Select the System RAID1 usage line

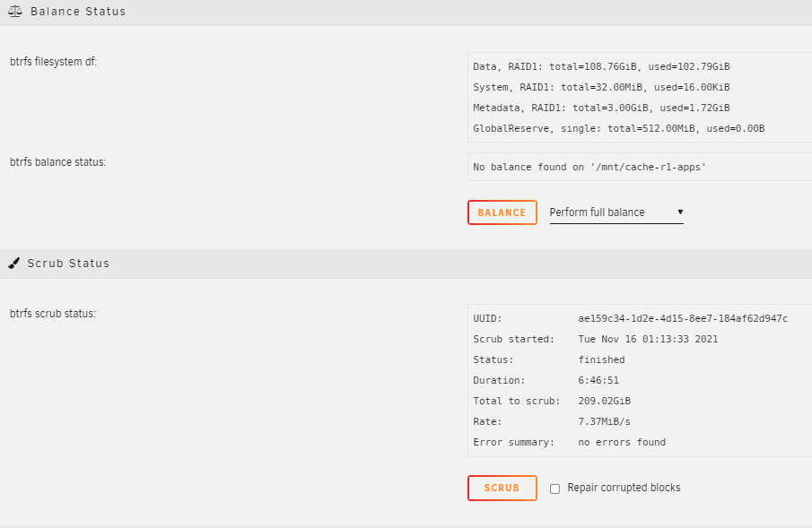pos(601,88)
